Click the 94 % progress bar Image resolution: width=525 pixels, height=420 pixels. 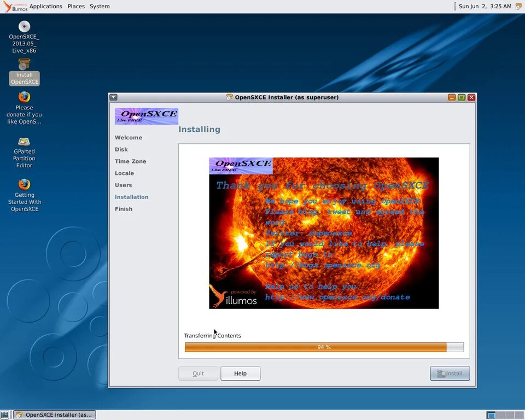point(324,347)
